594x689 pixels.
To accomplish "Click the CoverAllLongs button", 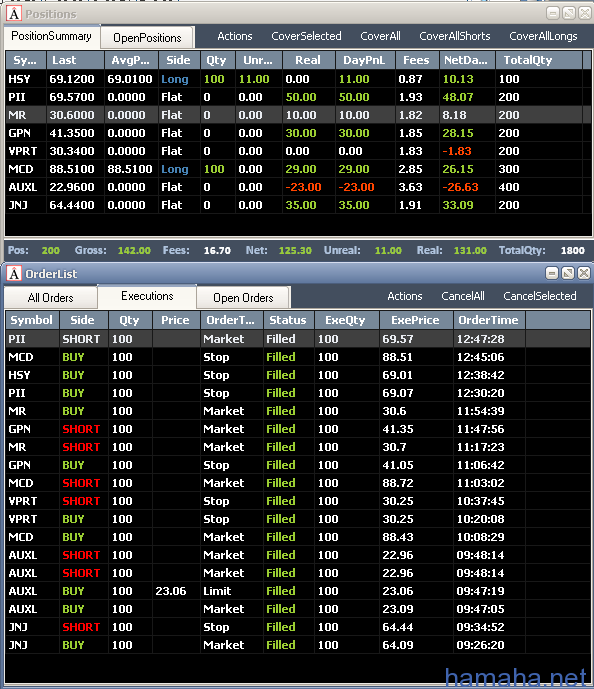I will pos(543,36).
